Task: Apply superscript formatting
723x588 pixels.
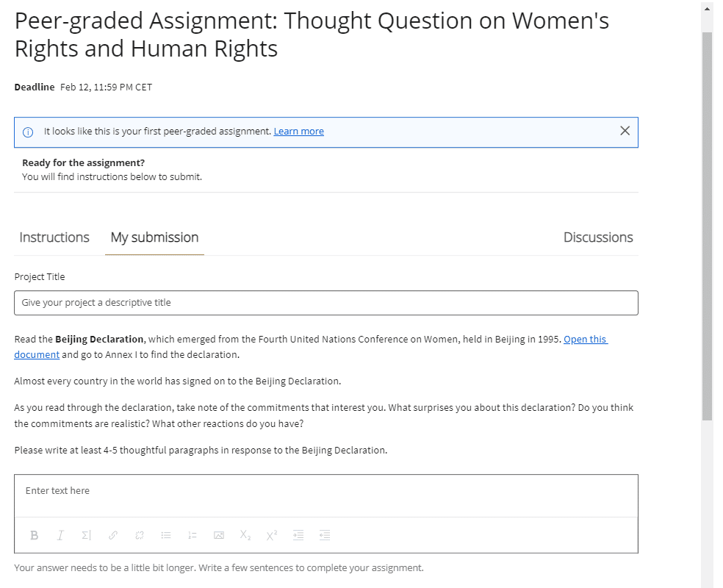Action: pyautogui.click(x=271, y=536)
